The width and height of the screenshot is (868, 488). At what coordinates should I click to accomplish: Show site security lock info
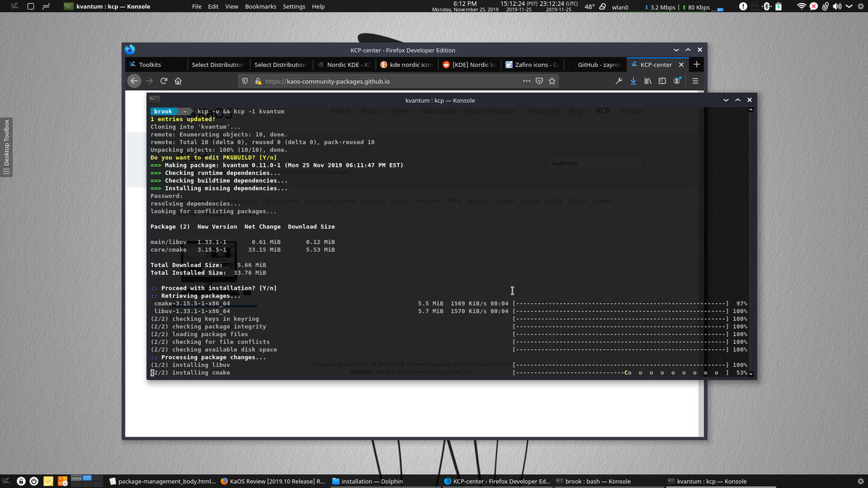[x=258, y=81]
